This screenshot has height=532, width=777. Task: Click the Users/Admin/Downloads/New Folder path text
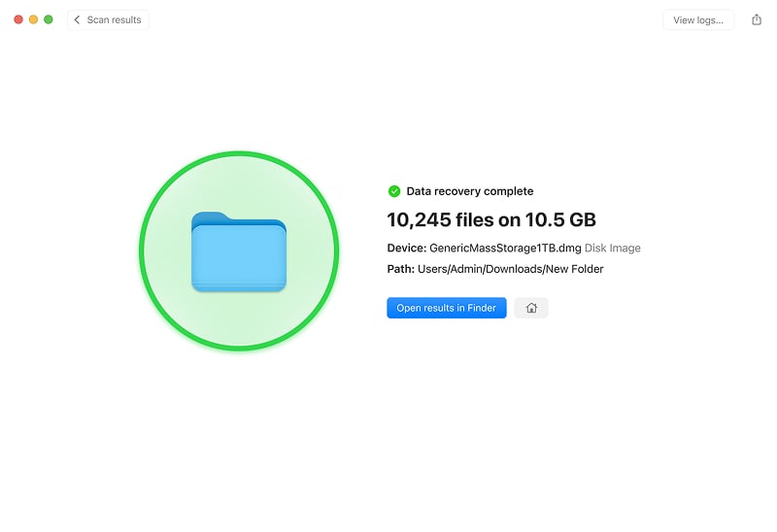pos(511,269)
